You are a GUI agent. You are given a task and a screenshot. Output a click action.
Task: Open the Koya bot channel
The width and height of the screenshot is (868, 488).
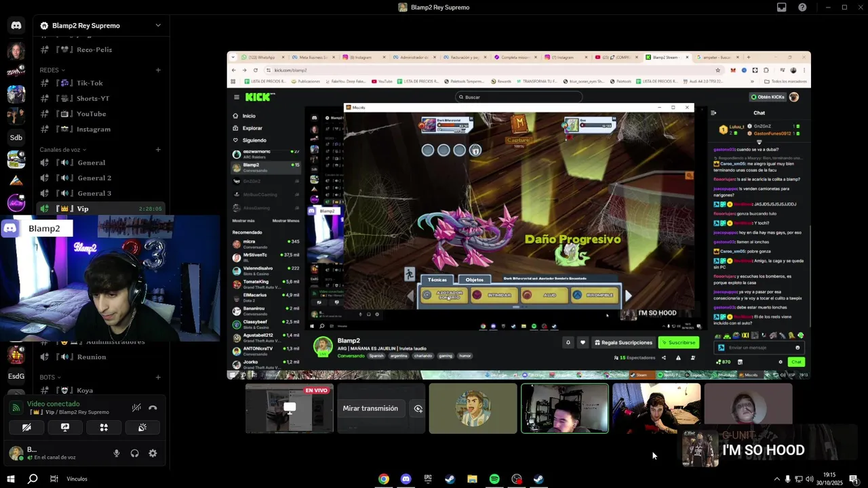pos(101,390)
